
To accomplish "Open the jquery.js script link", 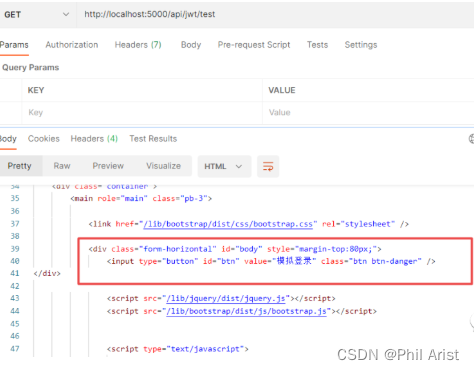I will pos(226,298).
